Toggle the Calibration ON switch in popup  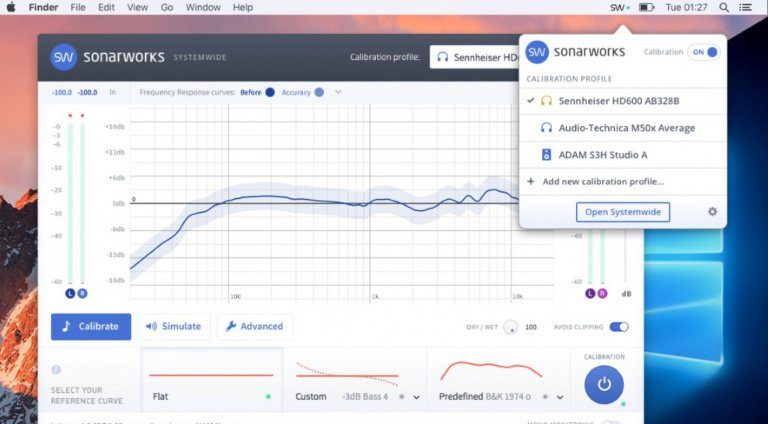(x=704, y=52)
